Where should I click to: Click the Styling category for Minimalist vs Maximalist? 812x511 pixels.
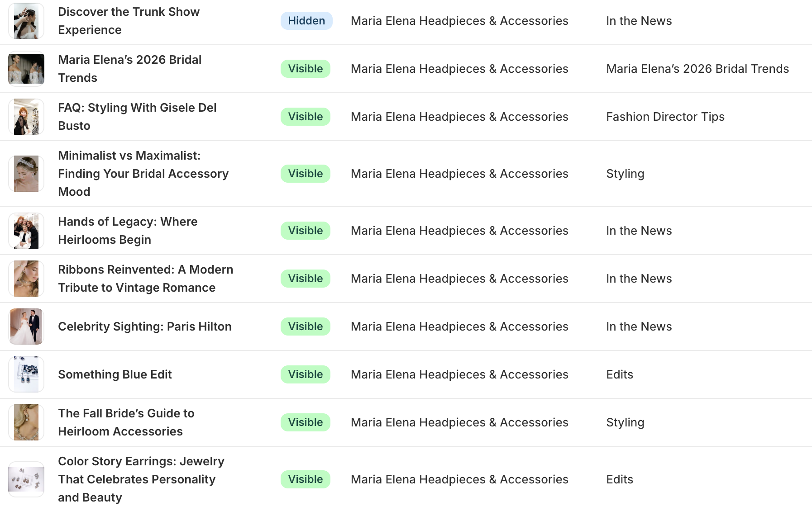click(x=625, y=174)
